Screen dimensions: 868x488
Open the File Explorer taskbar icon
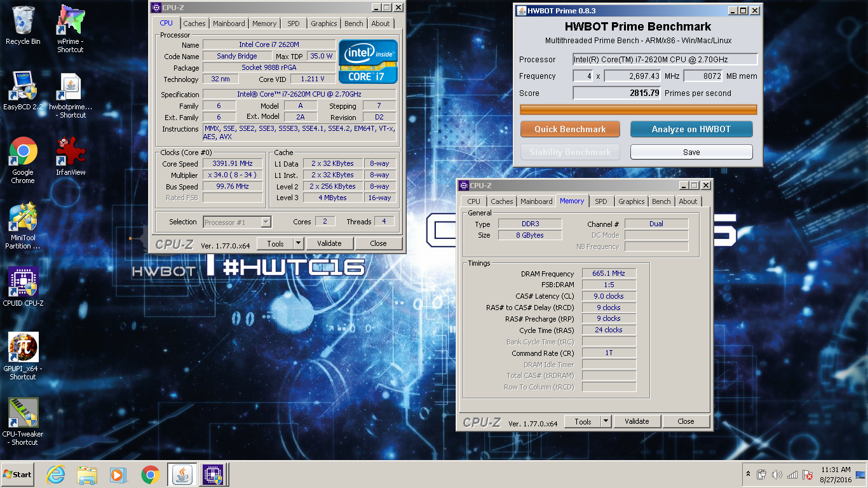87,474
